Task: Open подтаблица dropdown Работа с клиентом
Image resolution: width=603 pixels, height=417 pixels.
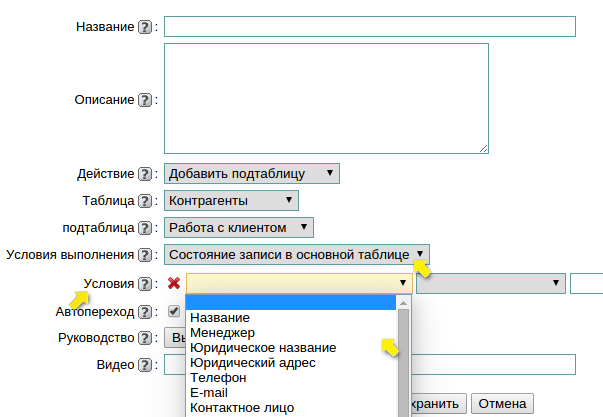Action: (x=239, y=228)
